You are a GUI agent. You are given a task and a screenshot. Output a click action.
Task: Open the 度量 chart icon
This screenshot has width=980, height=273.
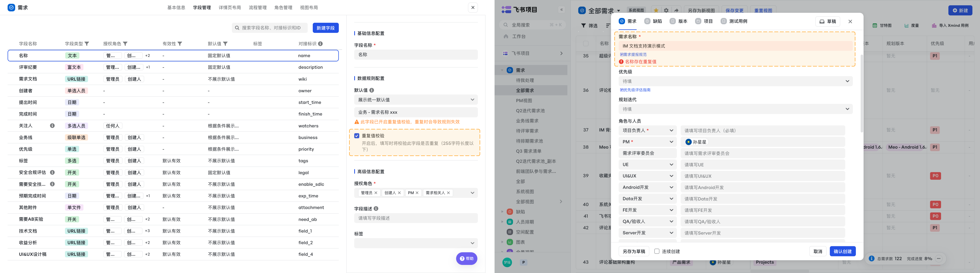(x=907, y=26)
